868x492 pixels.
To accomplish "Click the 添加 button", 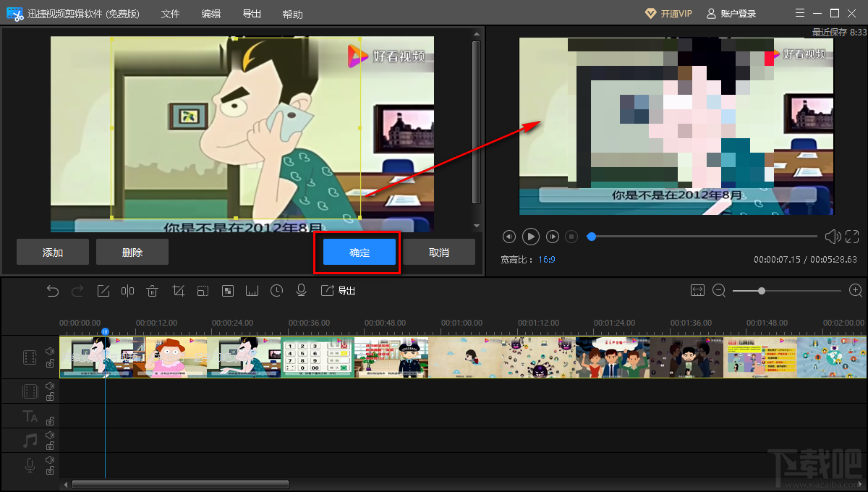I will [x=53, y=253].
